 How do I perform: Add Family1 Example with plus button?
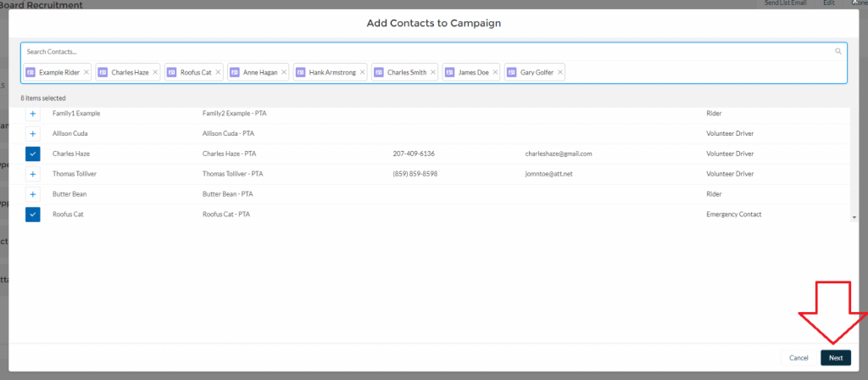pyautogui.click(x=33, y=114)
